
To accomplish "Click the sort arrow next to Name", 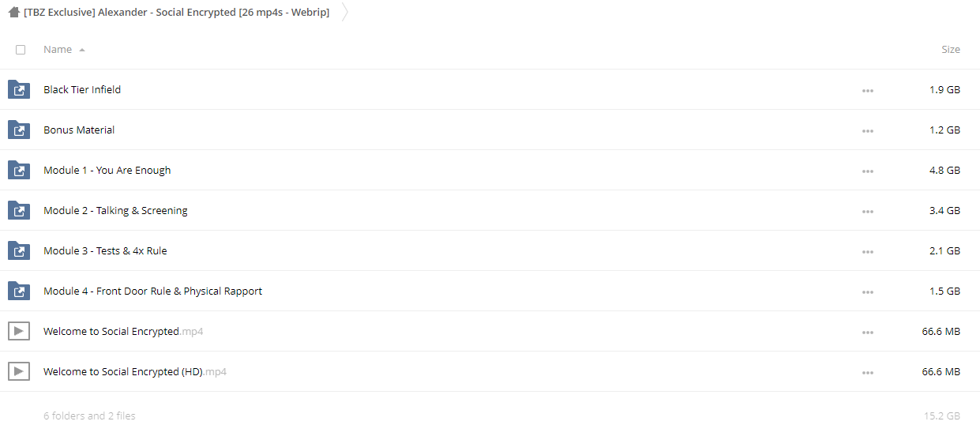I will coord(82,50).
